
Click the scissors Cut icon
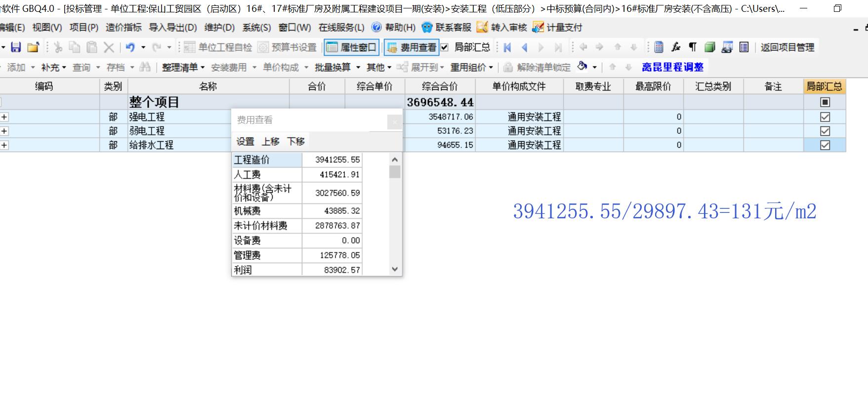[58, 47]
